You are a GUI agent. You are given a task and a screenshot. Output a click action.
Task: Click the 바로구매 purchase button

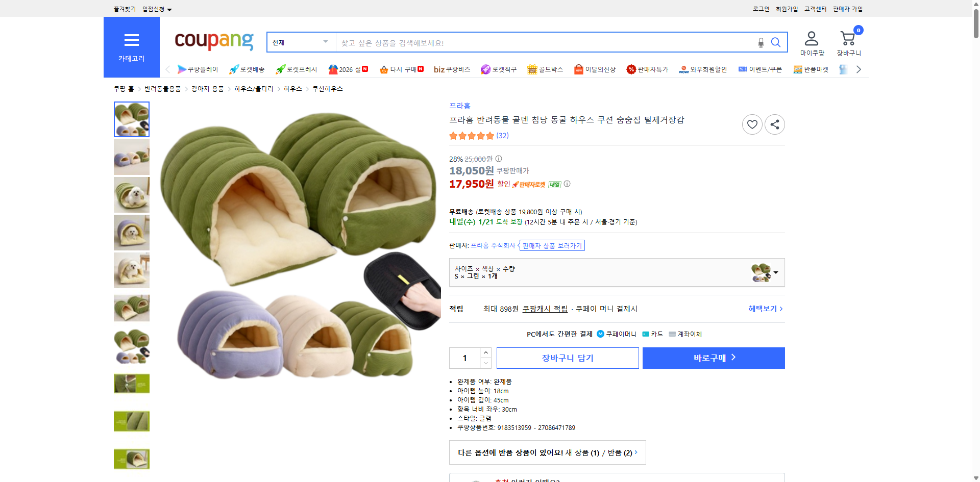coord(713,358)
